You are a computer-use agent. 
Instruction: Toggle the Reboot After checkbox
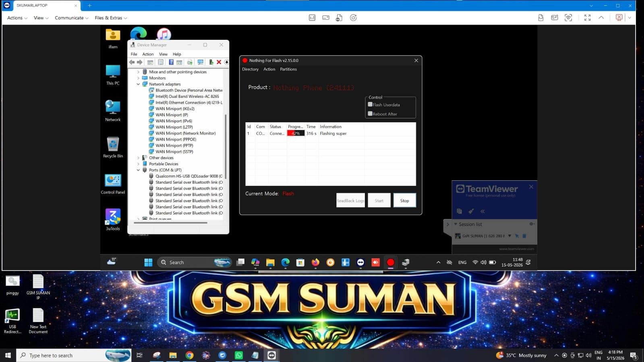click(x=370, y=114)
